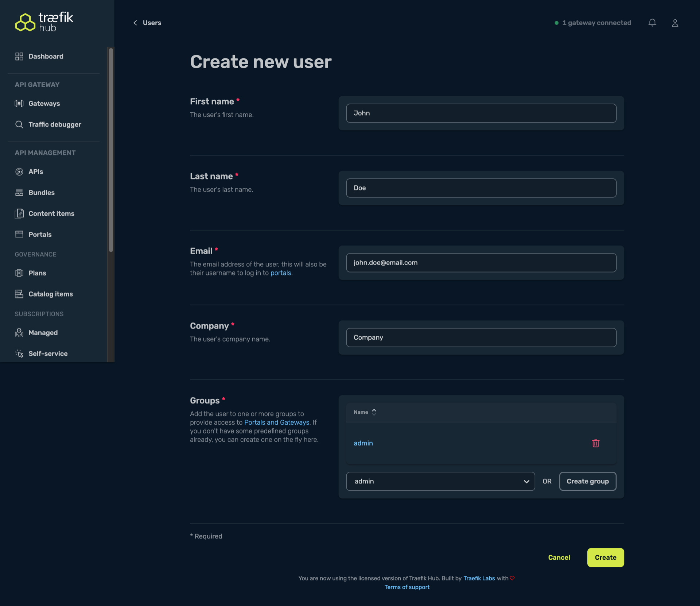The height and width of the screenshot is (606, 700).
Task: Open the user profile icon
Action: click(x=675, y=23)
